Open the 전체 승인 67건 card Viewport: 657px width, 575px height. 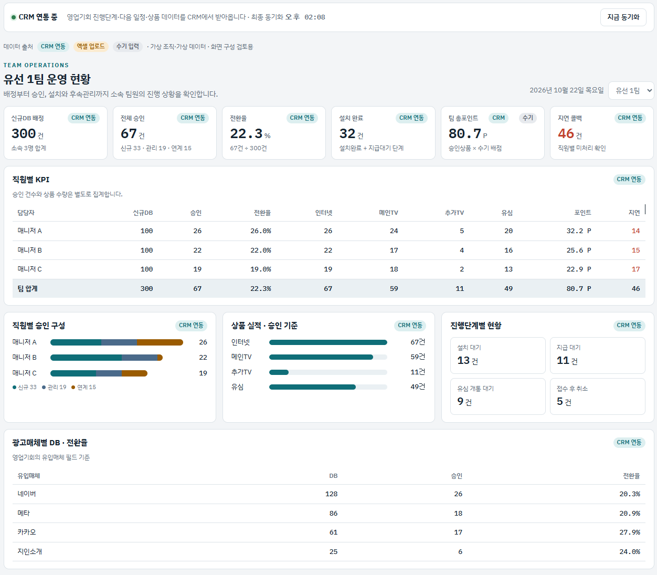coord(165,133)
